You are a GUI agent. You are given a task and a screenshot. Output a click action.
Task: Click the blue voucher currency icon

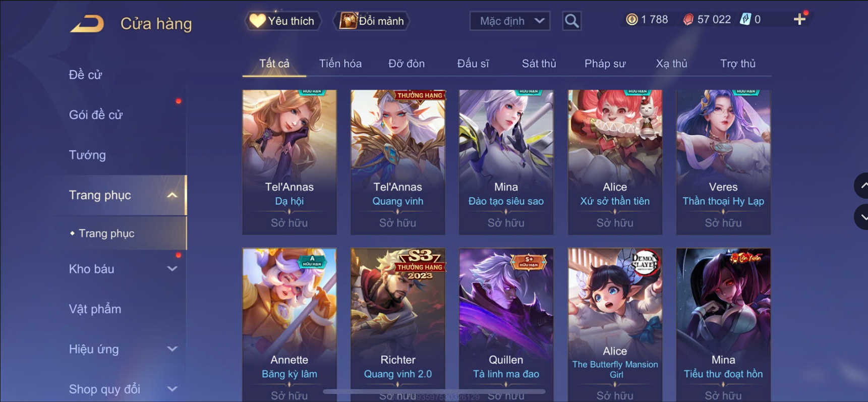pos(745,20)
